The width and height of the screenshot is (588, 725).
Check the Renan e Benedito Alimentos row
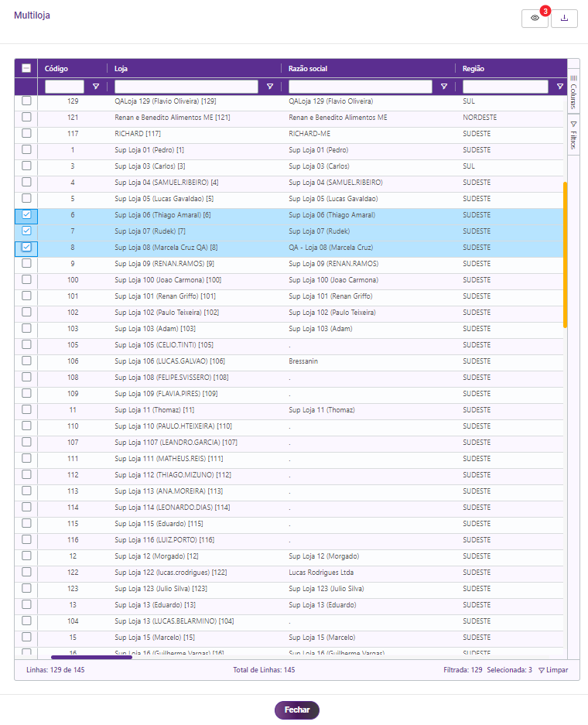pyautogui.click(x=26, y=117)
